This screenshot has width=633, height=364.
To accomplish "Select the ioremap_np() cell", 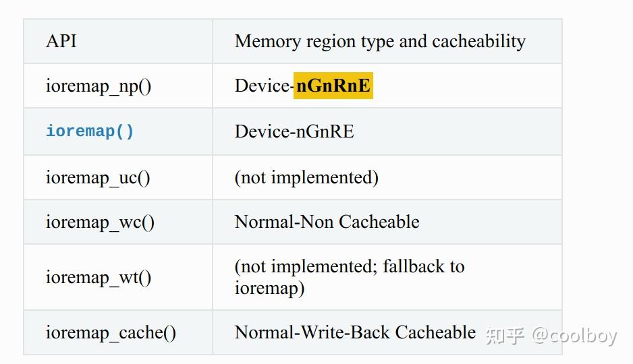I will (99, 86).
